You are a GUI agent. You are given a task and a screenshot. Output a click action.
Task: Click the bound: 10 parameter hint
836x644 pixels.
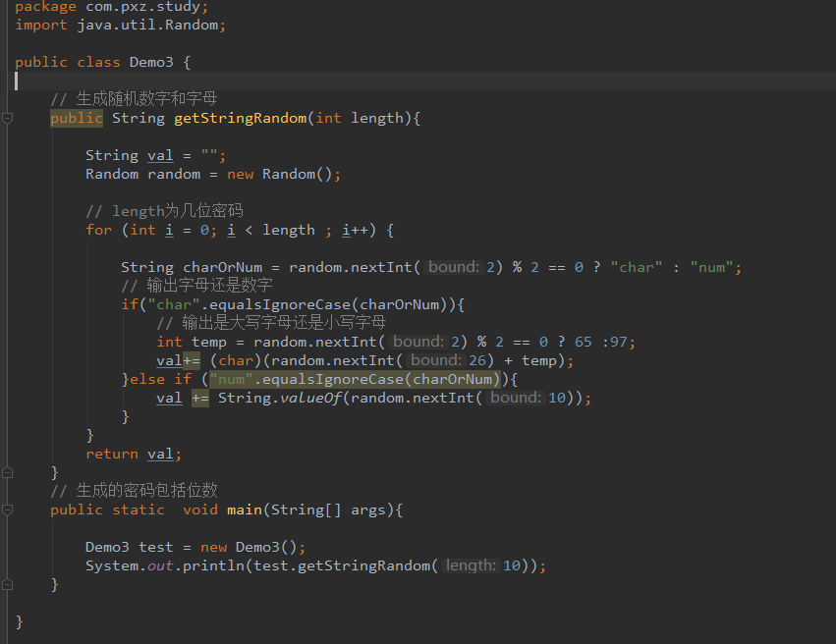pos(528,398)
